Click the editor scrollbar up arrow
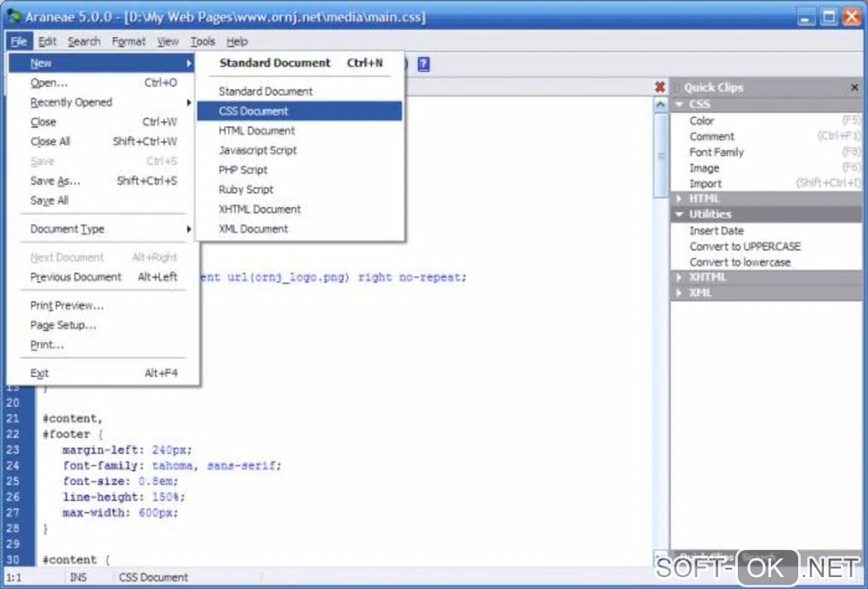Image resolution: width=868 pixels, height=589 pixels. [x=660, y=104]
